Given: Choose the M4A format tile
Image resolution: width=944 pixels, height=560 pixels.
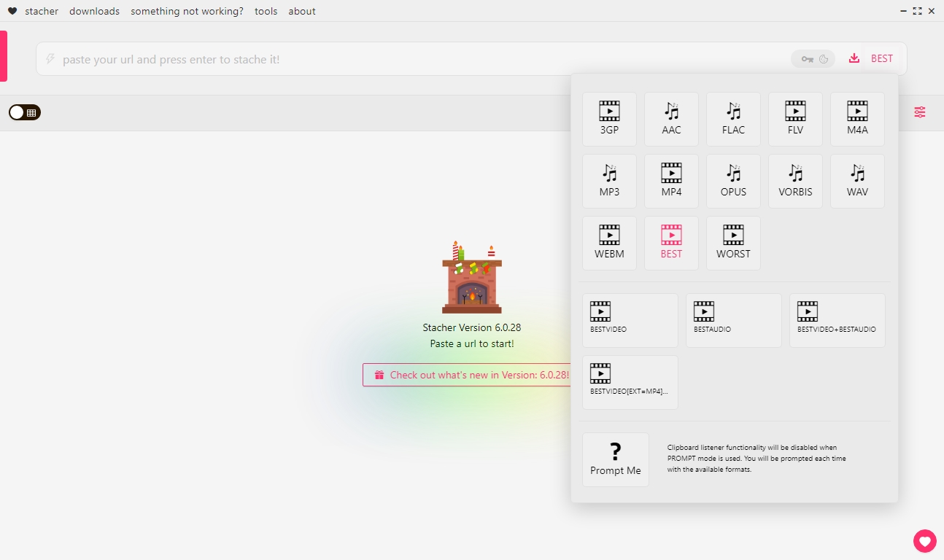Looking at the screenshot, I should click(857, 119).
